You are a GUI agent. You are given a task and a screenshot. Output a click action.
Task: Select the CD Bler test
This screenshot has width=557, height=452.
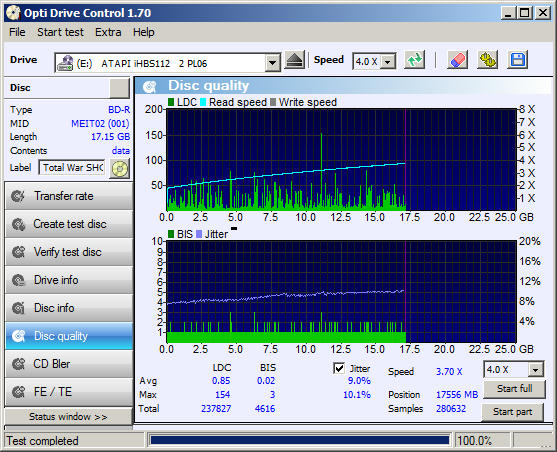tap(69, 364)
